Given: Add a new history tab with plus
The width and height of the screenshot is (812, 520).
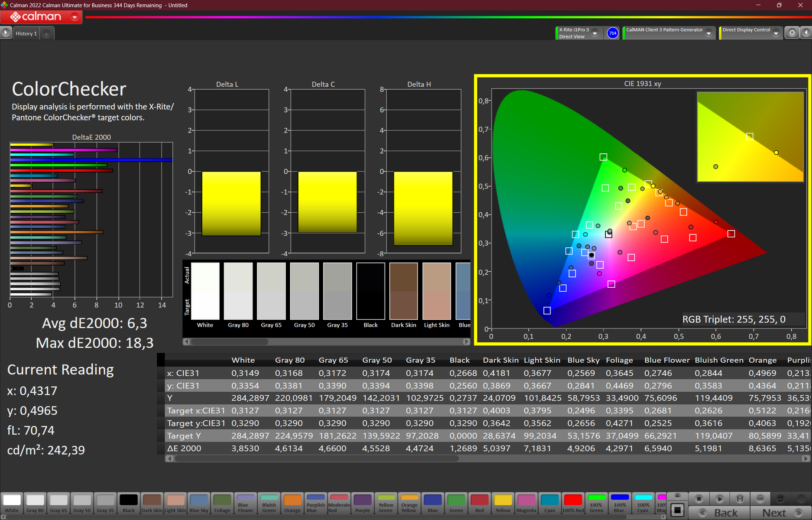Looking at the screenshot, I should [x=46, y=34].
